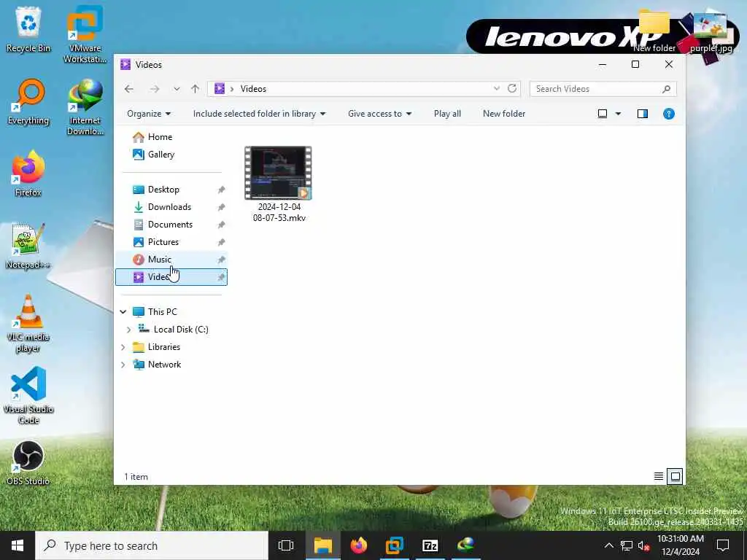Select Videos in quick access

click(x=171, y=277)
